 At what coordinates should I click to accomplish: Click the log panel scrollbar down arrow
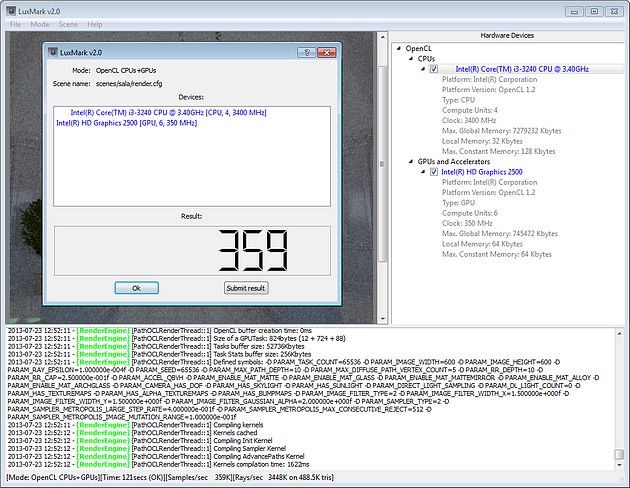pos(620,465)
